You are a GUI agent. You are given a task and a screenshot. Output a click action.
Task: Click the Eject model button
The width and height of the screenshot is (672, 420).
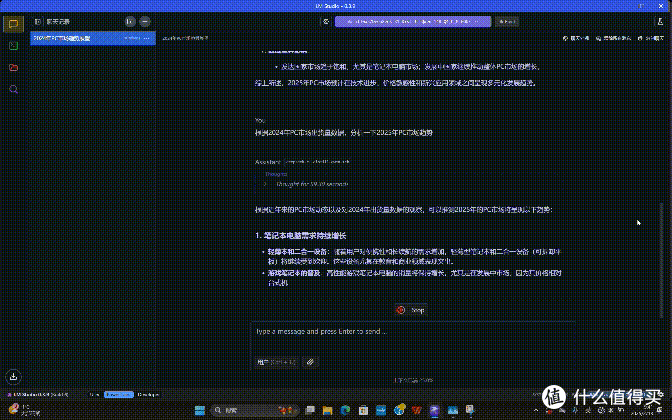pyautogui.click(x=507, y=21)
